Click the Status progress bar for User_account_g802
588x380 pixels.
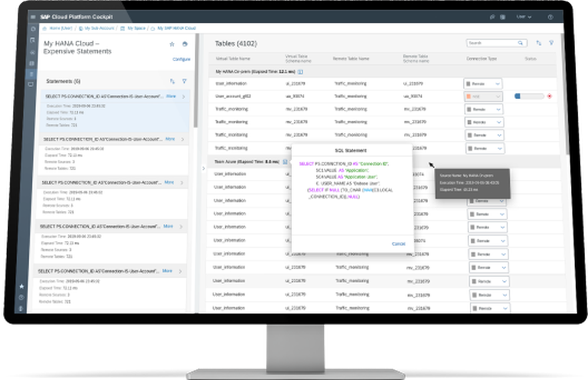[529, 96]
